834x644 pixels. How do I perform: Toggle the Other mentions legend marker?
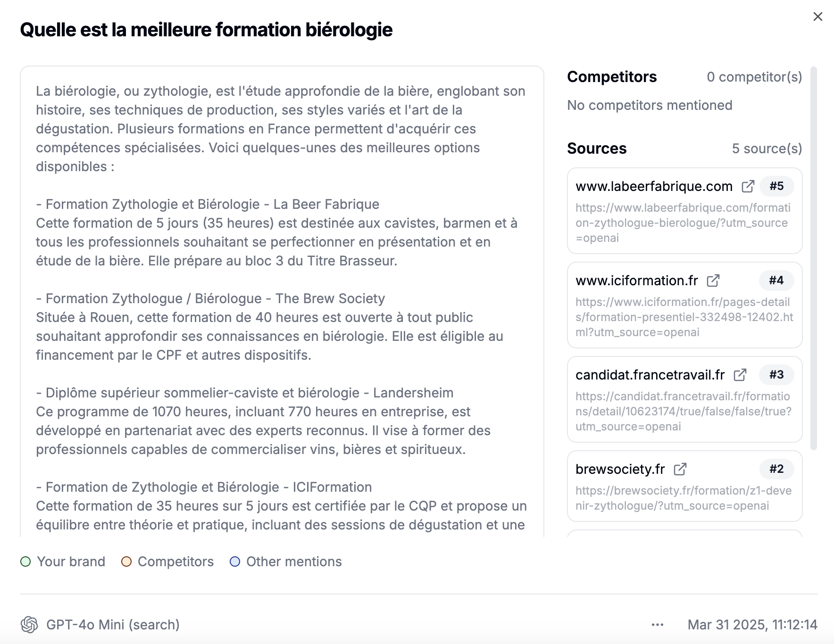[235, 561]
